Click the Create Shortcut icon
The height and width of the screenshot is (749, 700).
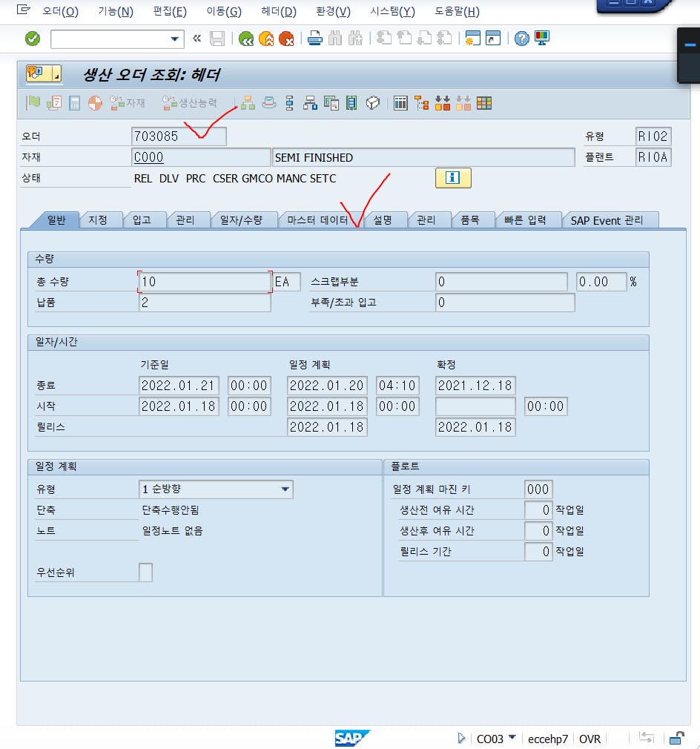click(493, 39)
